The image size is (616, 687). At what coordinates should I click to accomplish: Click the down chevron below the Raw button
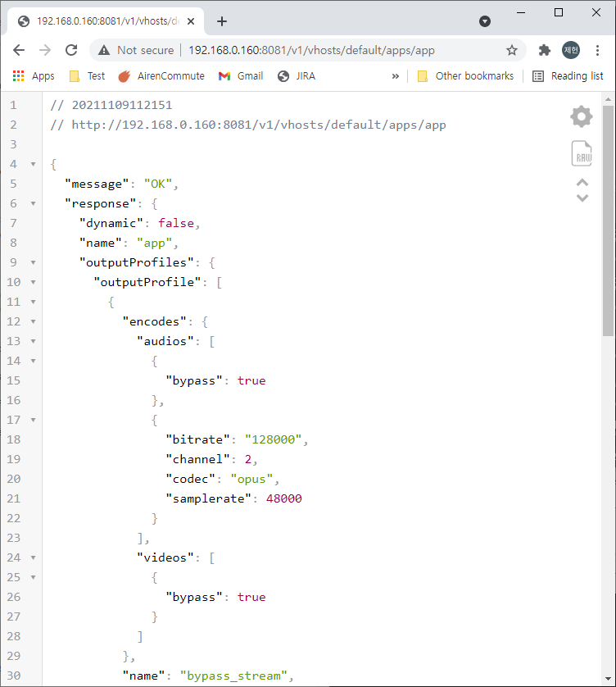[582, 199]
